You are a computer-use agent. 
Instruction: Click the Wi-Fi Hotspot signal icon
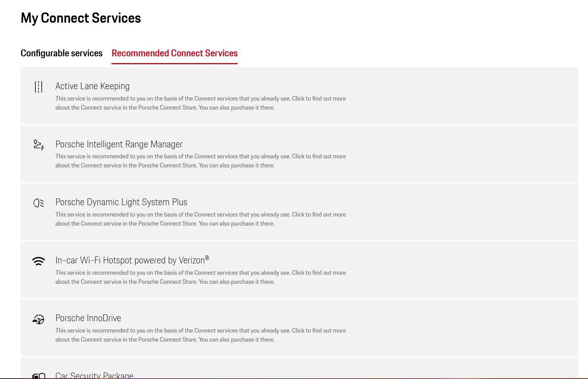[x=39, y=261]
